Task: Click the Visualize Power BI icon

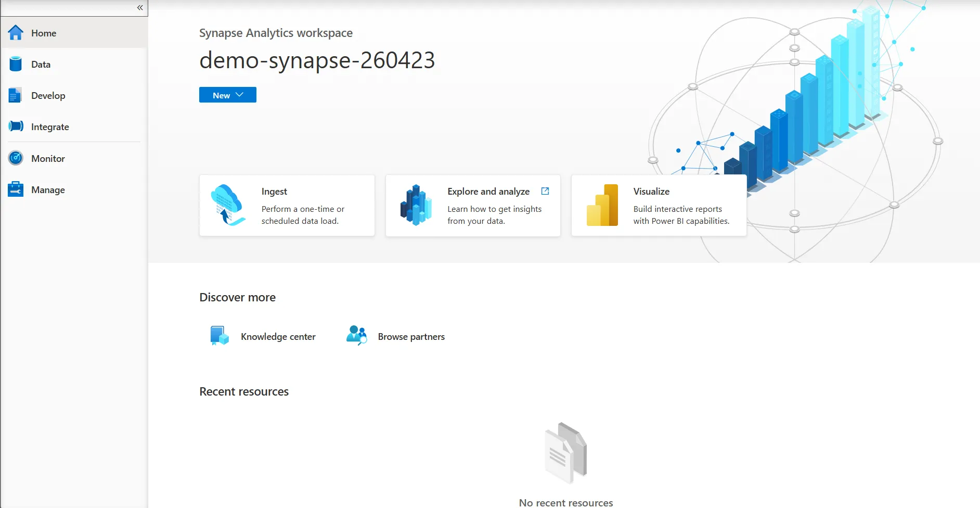Action: click(602, 205)
